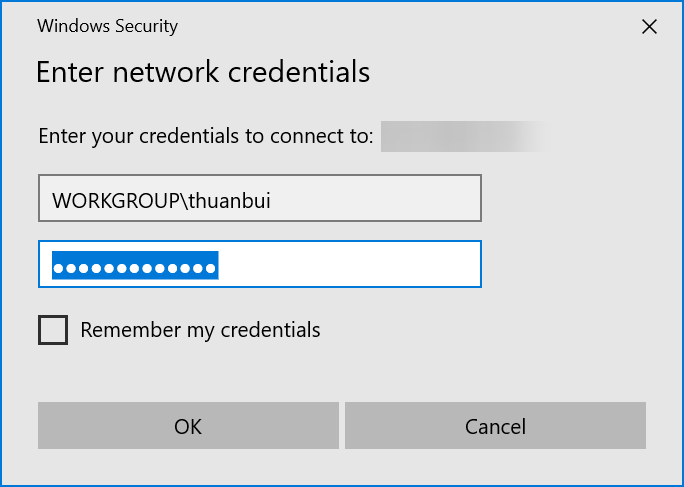Click the highlighted password dots

135,268
